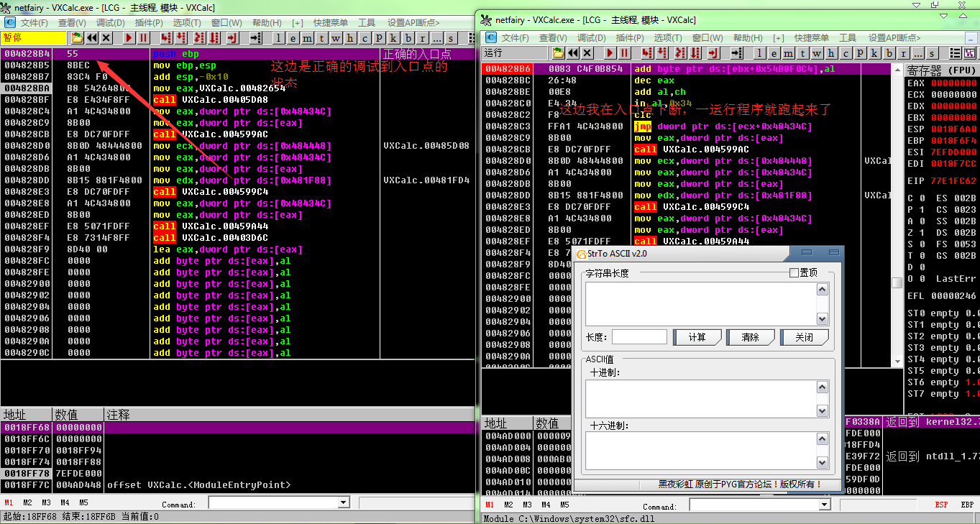980x524 pixels.
Task: Click the 计算 button in StrTo ASCII
Action: (697, 337)
